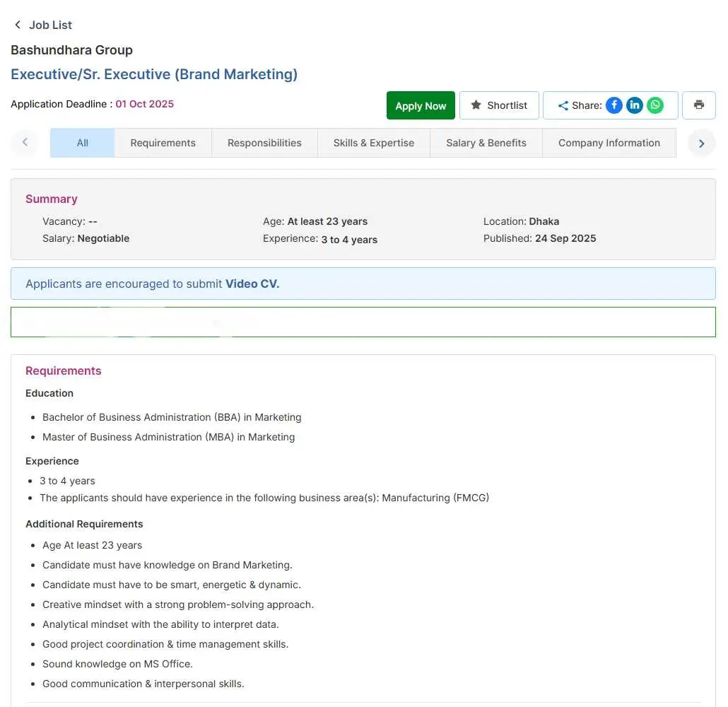This screenshot has height=707, width=728.
Task: Show the Company Information tab
Action: 609,143
